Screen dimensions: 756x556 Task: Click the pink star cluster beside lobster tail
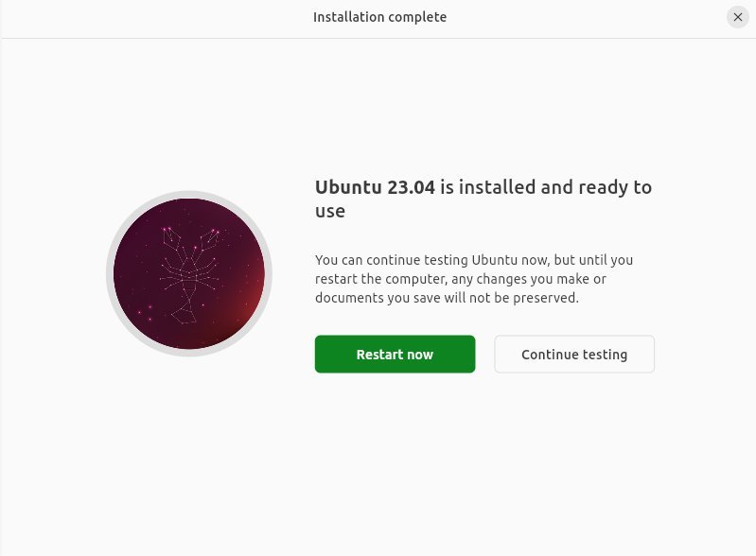point(145,312)
